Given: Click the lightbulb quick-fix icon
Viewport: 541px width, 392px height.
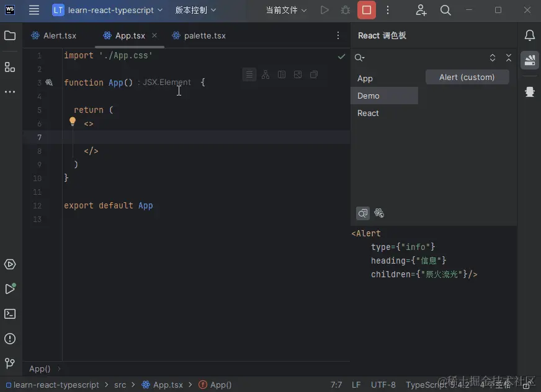Looking at the screenshot, I should 73,121.
